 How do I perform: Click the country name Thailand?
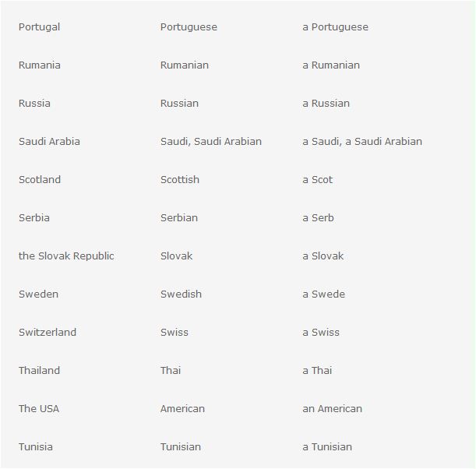39,371
